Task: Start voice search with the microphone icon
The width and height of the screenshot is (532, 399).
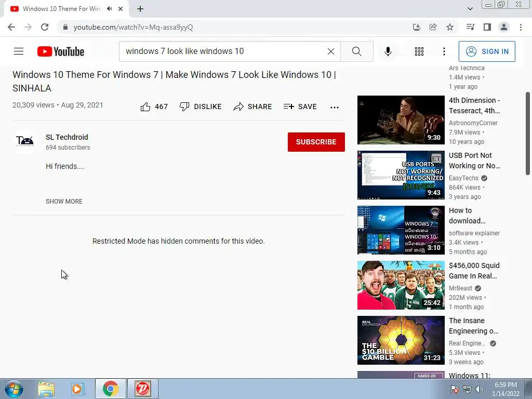Action: (x=388, y=51)
